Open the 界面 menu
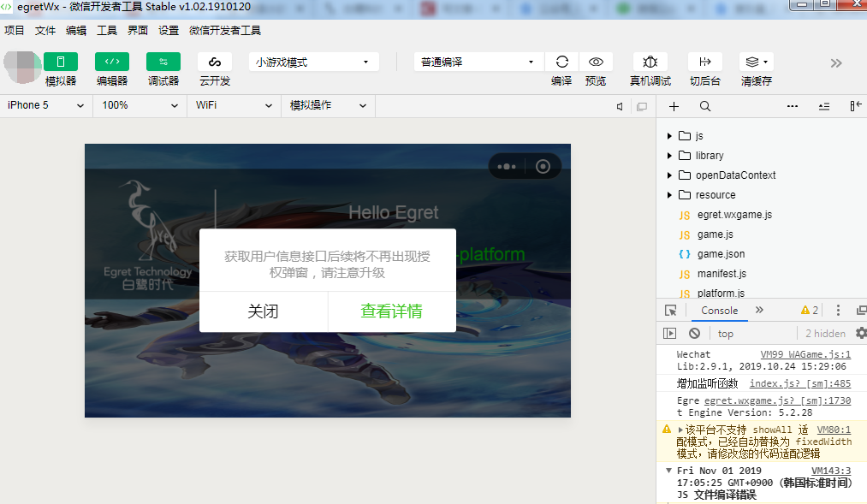867x504 pixels. click(x=138, y=31)
